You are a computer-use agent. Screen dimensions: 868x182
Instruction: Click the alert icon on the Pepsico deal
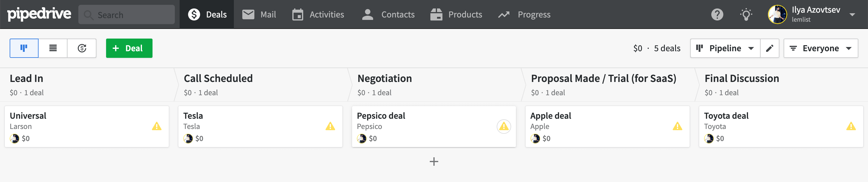[x=503, y=127]
